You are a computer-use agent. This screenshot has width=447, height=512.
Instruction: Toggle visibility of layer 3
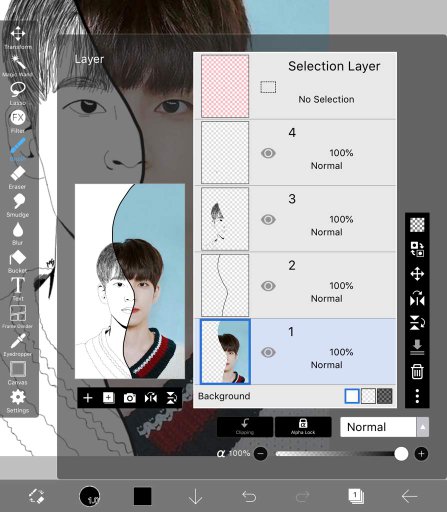tap(268, 219)
